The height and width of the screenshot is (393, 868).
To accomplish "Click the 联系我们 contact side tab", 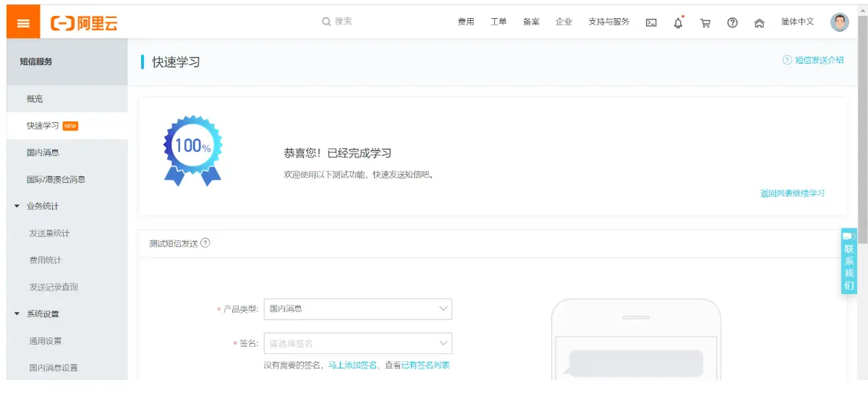I will point(849,261).
